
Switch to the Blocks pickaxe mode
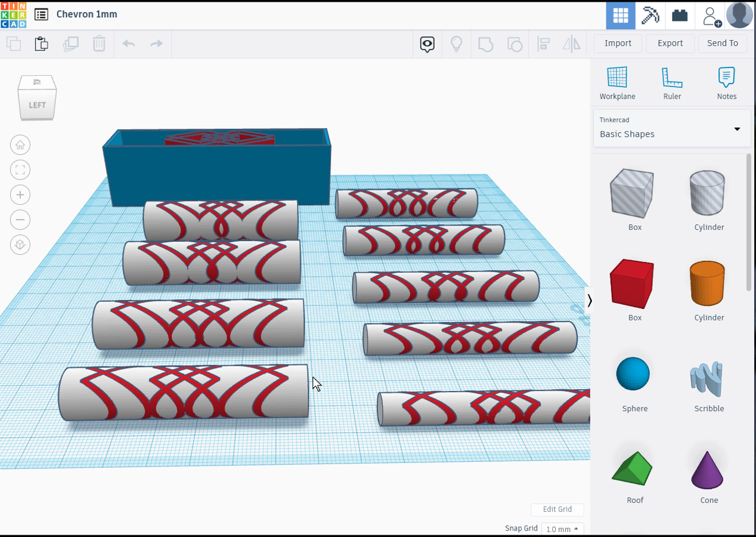click(650, 16)
